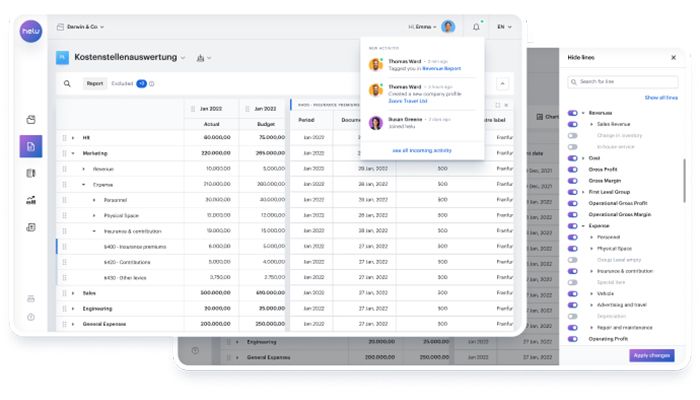The width and height of the screenshot is (700, 400).
Task: Toggle the Gross Profit line visibility
Action: pyautogui.click(x=573, y=170)
